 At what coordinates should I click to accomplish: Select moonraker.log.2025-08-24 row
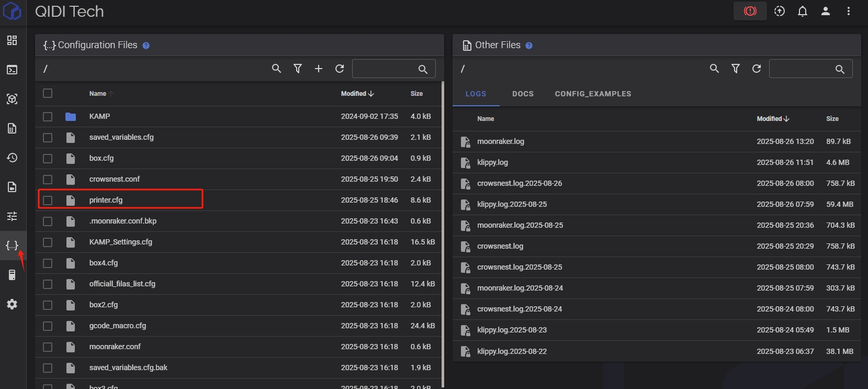tap(657, 288)
